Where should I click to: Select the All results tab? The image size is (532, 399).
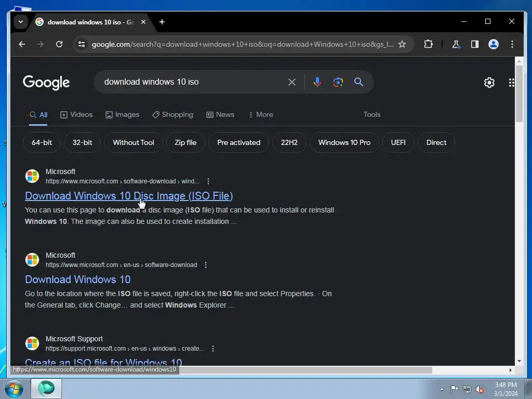click(x=38, y=115)
